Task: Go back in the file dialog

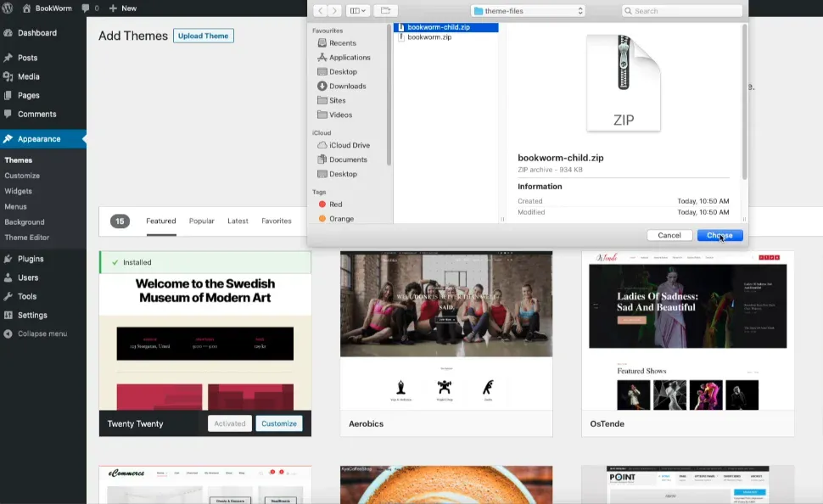Action: pos(320,11)
